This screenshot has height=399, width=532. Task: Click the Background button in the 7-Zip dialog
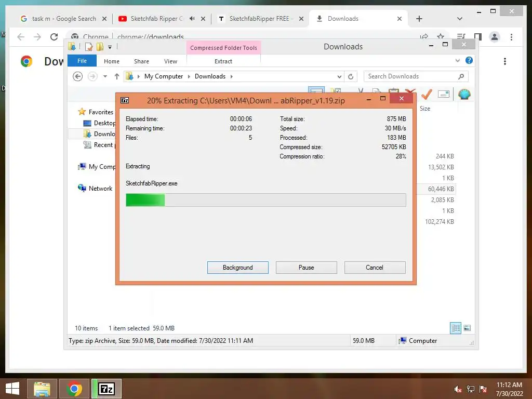pos(237,268)
